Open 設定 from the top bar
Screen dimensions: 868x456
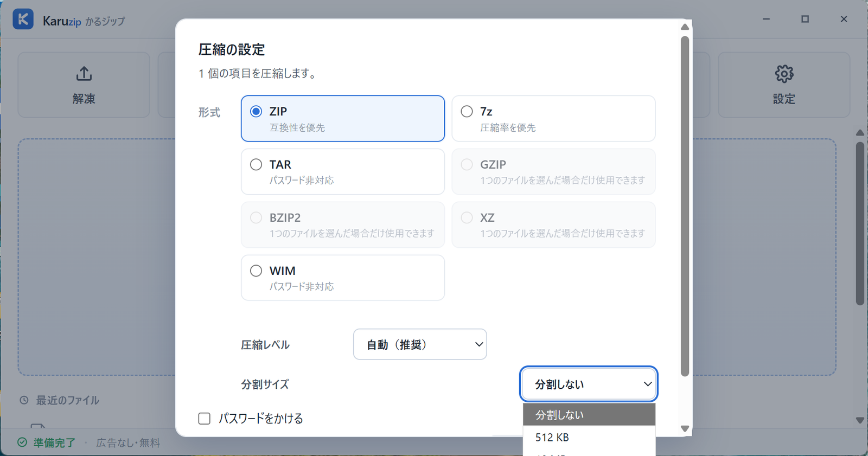pos(784,85)
